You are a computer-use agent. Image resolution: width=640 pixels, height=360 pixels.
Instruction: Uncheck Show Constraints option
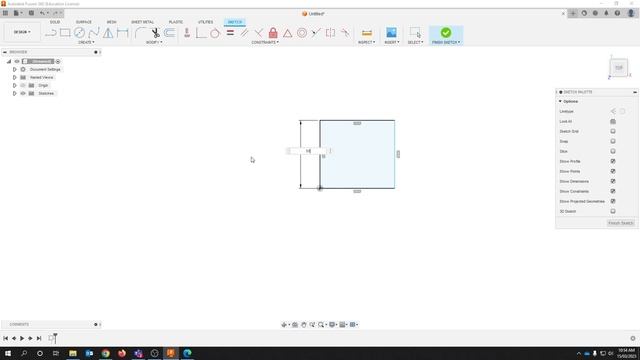point(613,191)
